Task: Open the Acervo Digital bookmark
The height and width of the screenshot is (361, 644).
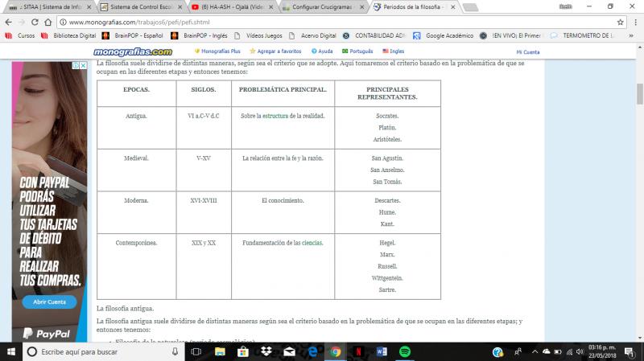Action: (313, 35)
